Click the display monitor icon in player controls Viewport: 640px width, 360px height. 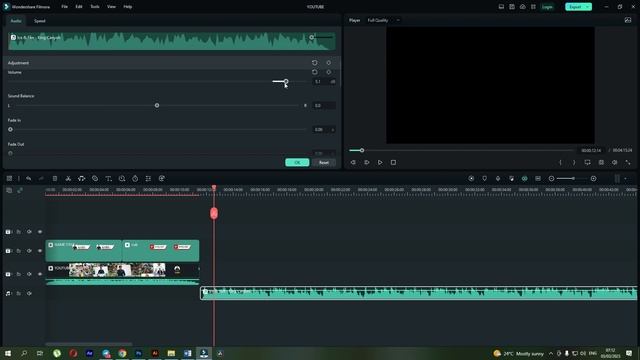pyautogui.click(x=587, y=162)
